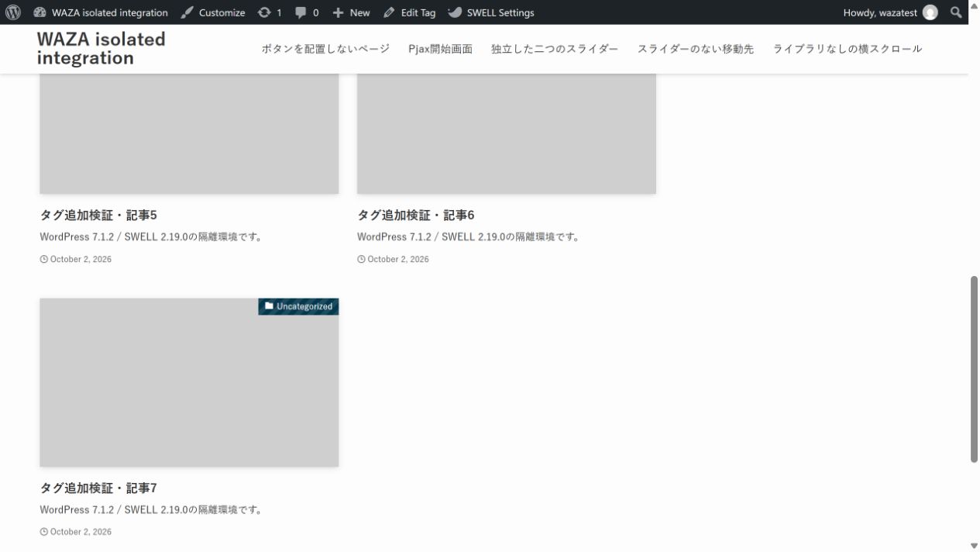980x552 pixels.
Task: Click the 記事5 gray thumbnail
Action: tap(189, 133)
